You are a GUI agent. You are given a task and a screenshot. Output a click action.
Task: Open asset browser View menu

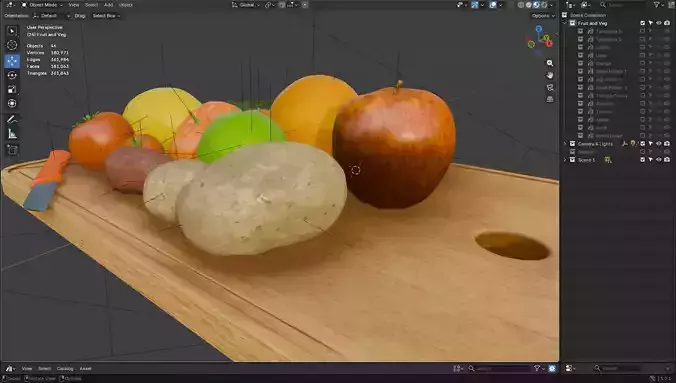pos(27,369)
